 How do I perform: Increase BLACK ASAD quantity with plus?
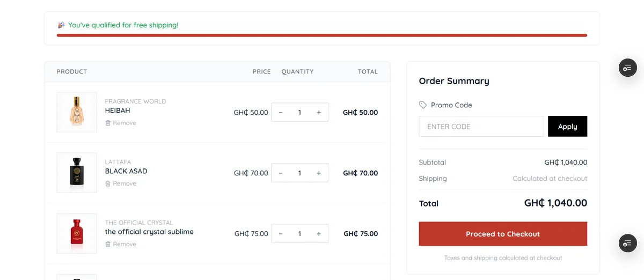[319, 173]
